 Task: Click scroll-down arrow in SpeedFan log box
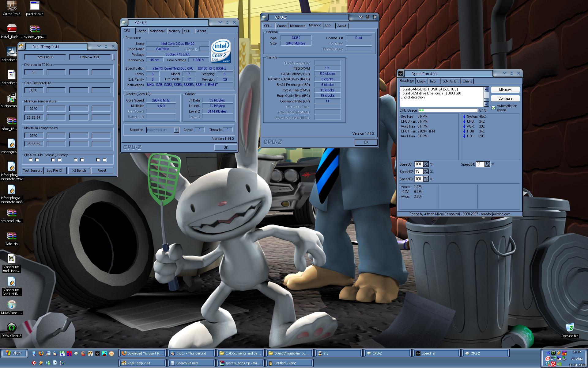tap(486, 104)
